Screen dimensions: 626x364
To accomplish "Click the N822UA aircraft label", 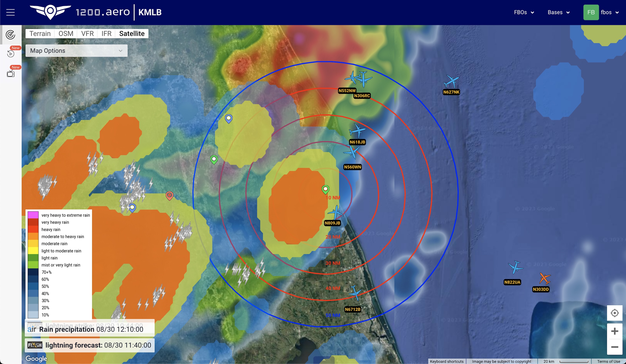I will pyautogui.click(x=512, y=282).
